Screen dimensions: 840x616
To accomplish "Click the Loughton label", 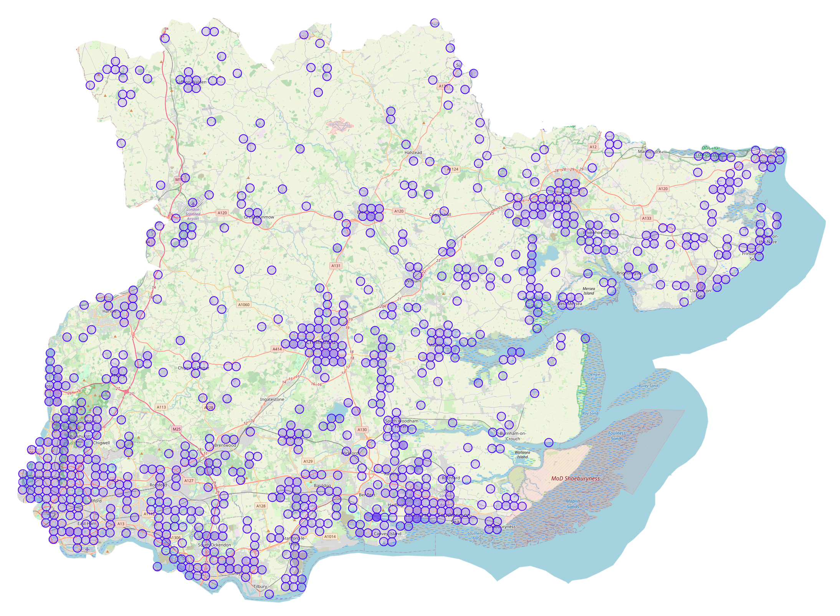I will point(87,421).
